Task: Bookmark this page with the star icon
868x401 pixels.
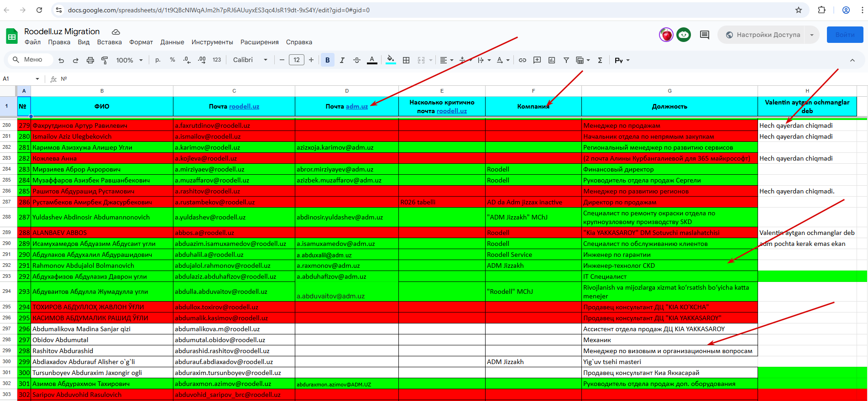Action: click(x=799, y=10)
